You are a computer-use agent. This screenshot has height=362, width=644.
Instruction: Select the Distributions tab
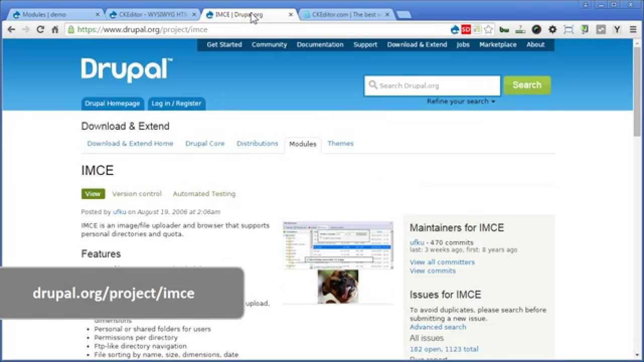(257, 143)
